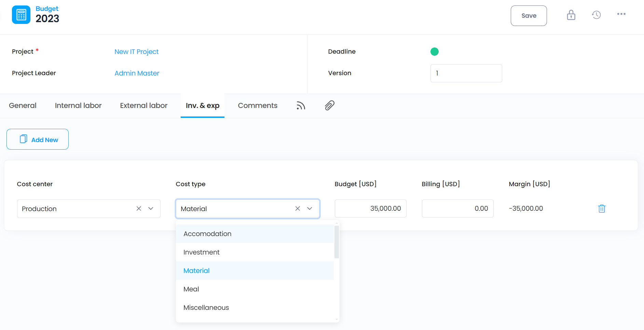
Task: Click the Budget [USD] column header
Action: tap(356, 184)
